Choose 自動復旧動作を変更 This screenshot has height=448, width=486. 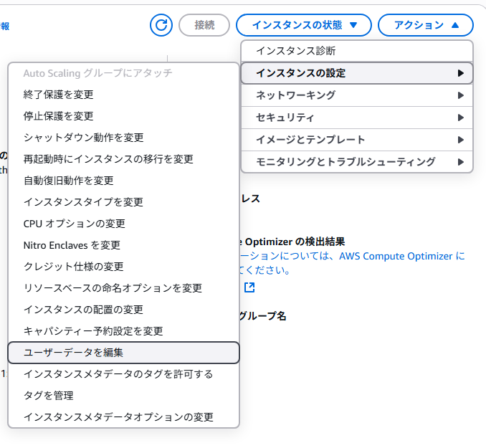tap(124, 181)
